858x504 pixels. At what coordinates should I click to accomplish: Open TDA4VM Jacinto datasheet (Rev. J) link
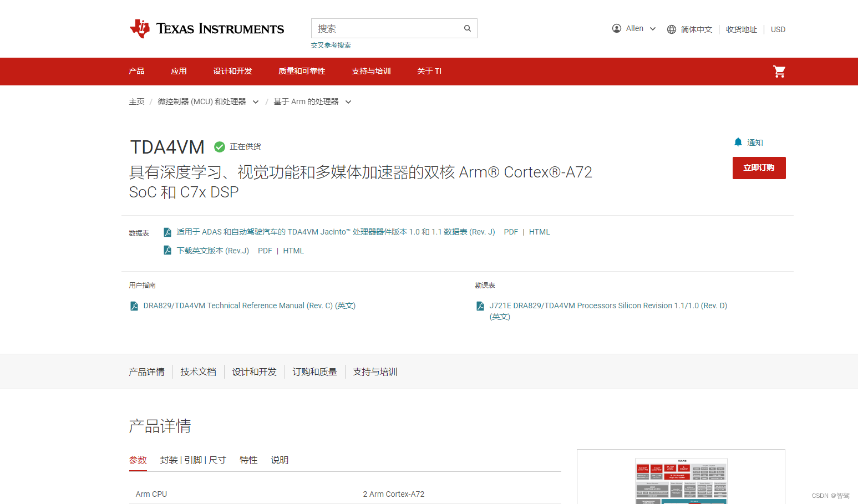click(x=336, y=232)
